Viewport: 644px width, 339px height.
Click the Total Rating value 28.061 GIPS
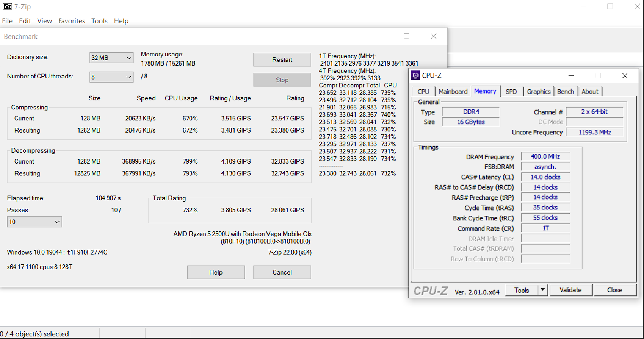click(287, 210)
